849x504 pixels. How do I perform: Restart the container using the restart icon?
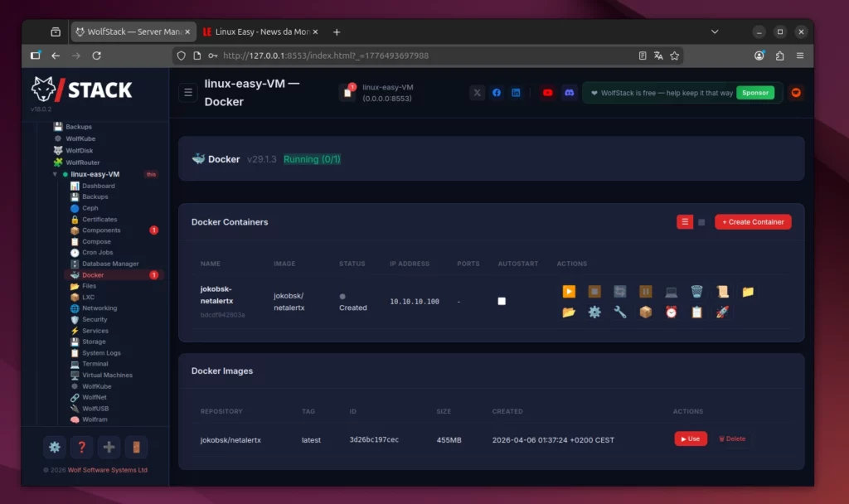click(x=620, y=292)
